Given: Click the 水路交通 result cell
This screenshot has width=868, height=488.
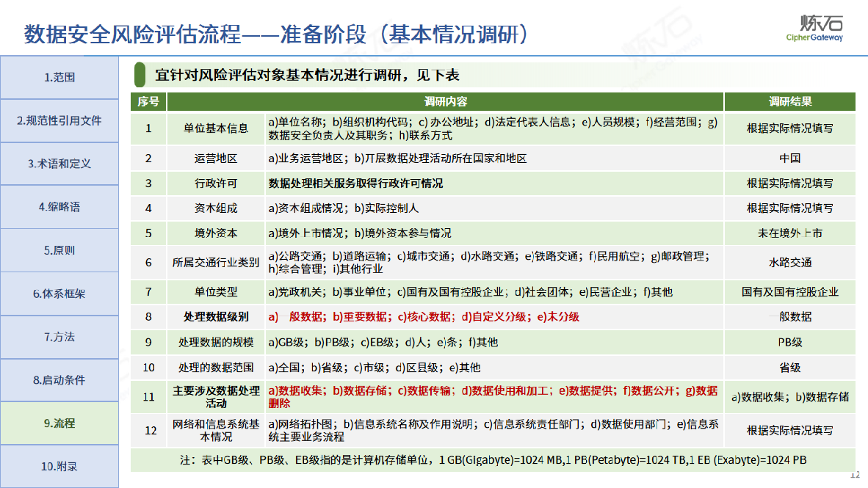Looking at the screenshot, I should 790,262.
